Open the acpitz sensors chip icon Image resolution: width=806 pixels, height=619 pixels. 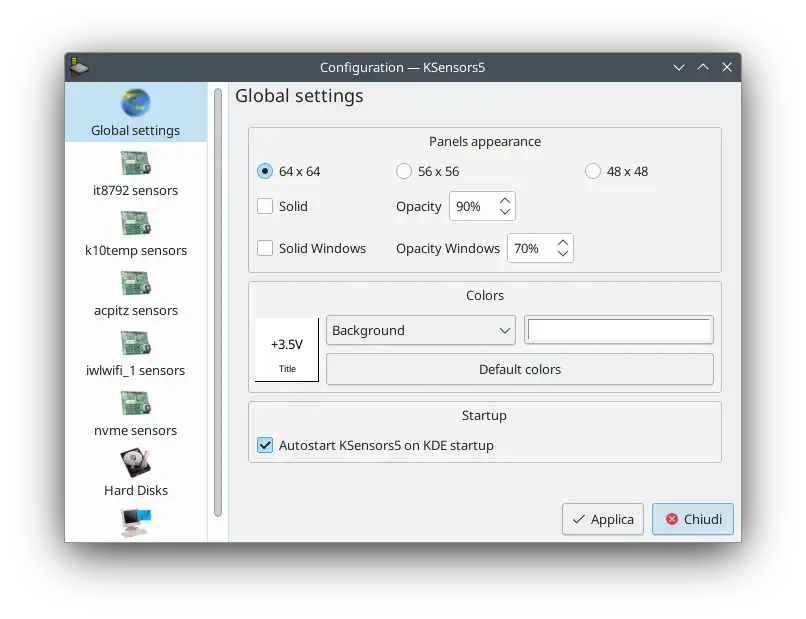click(x=136, y=283)
